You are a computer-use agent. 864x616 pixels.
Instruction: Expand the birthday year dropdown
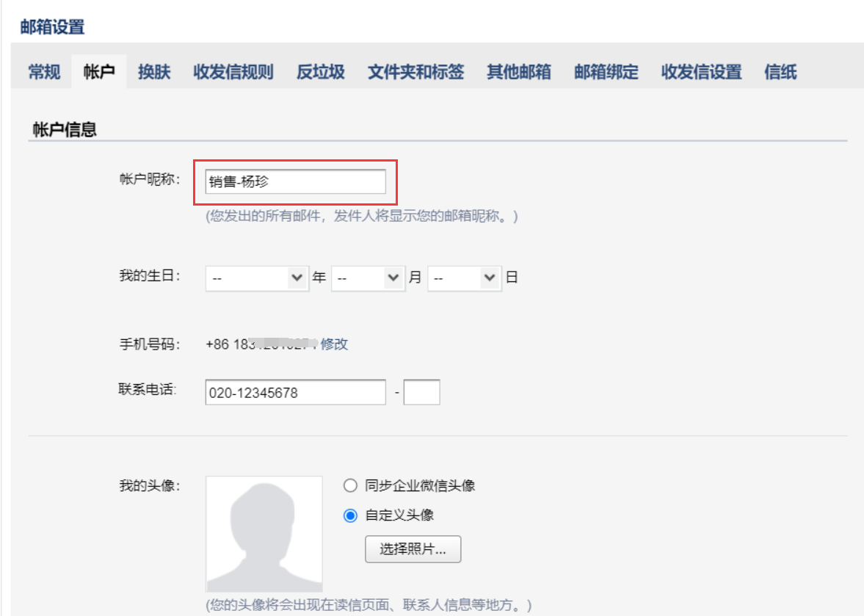pos(256,278)
